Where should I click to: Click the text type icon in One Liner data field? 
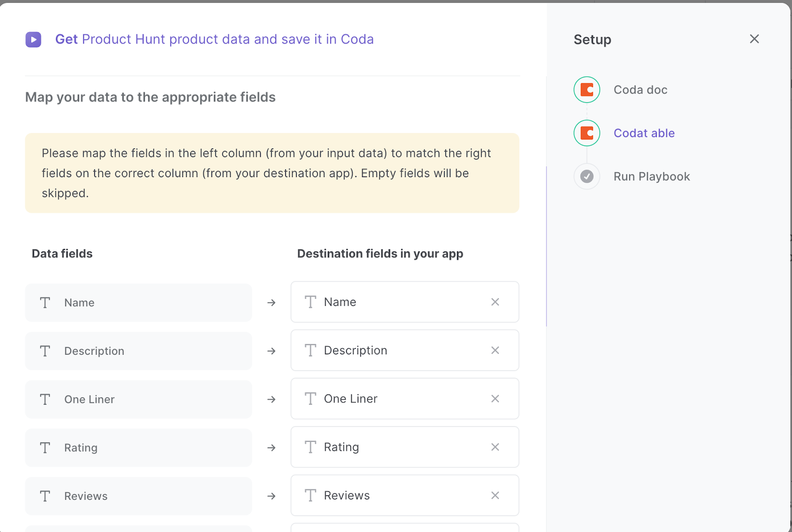click(x=45, y=399)
